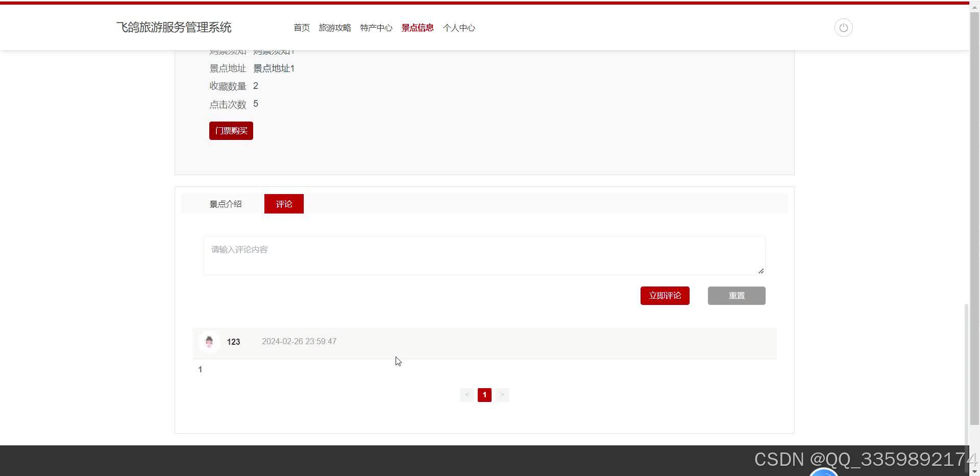Click the 点击次数 label
The width and height of the screenshot is (980, 476).
tap(228, 105)
